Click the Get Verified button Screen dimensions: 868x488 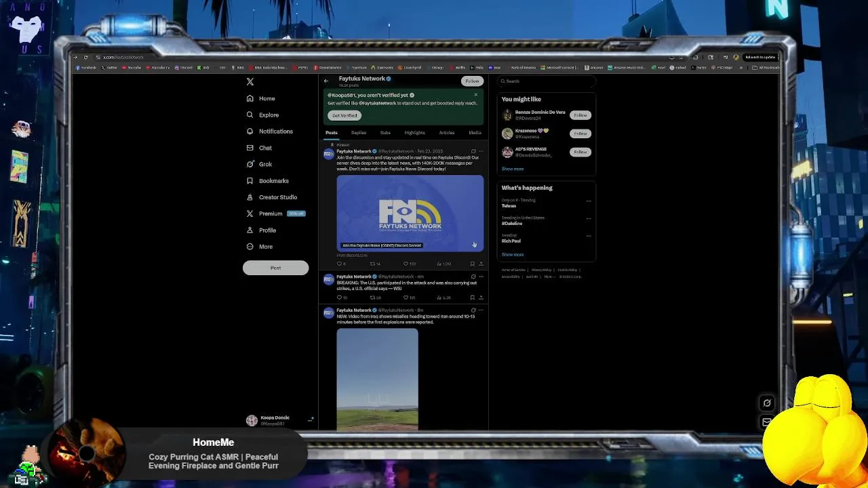344,115
